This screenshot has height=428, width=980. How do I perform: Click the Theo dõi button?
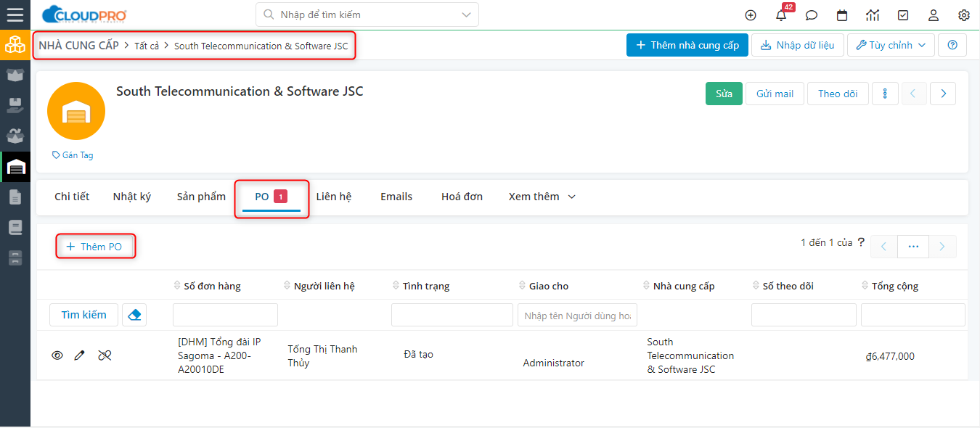(838, 94)
